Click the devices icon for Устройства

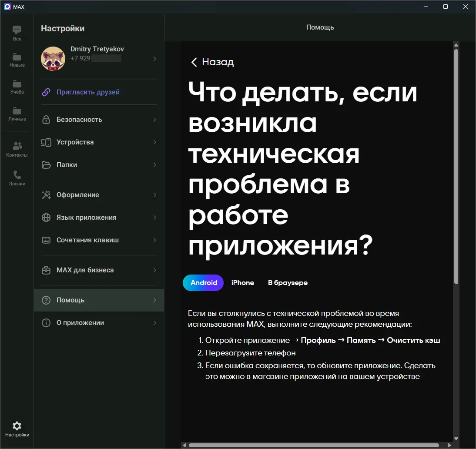click(46, 142)
